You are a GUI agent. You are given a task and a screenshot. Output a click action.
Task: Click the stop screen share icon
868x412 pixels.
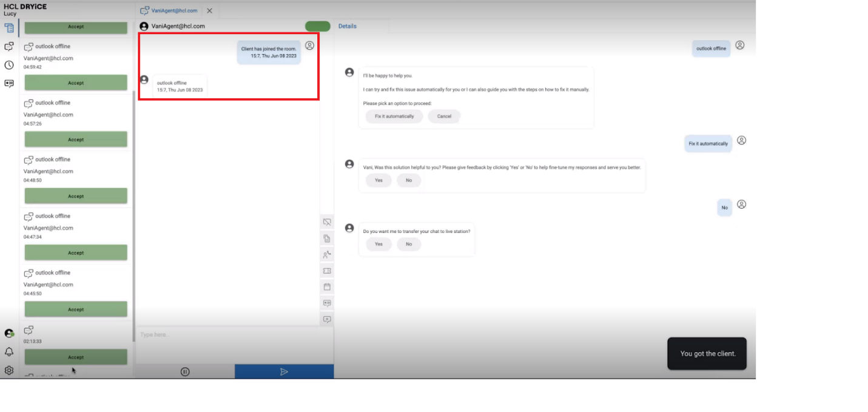327,222
